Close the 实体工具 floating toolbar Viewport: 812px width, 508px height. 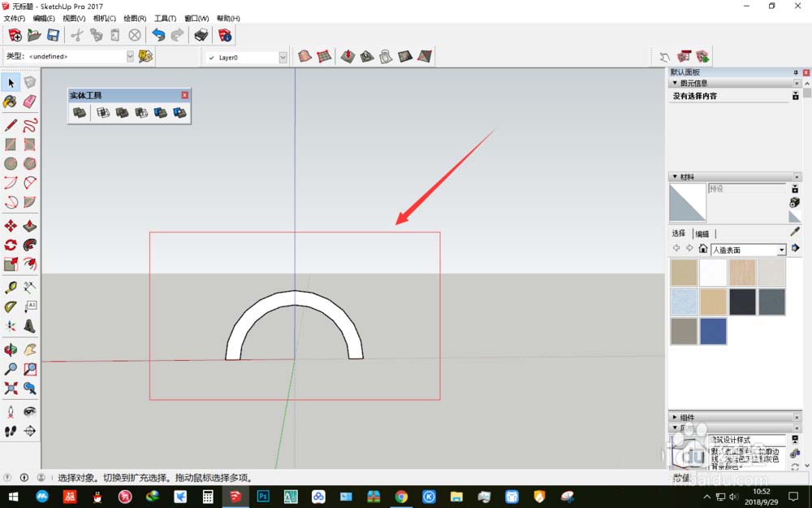185,95
